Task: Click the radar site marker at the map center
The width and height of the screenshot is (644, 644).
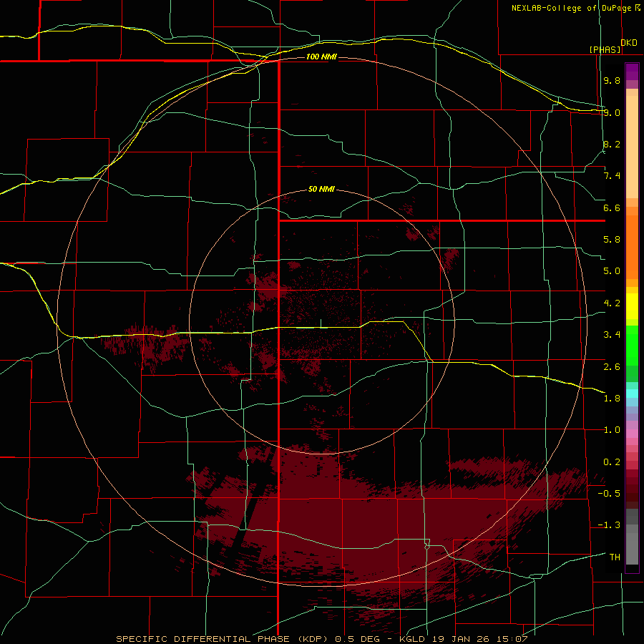Action: tap(321, 323)
